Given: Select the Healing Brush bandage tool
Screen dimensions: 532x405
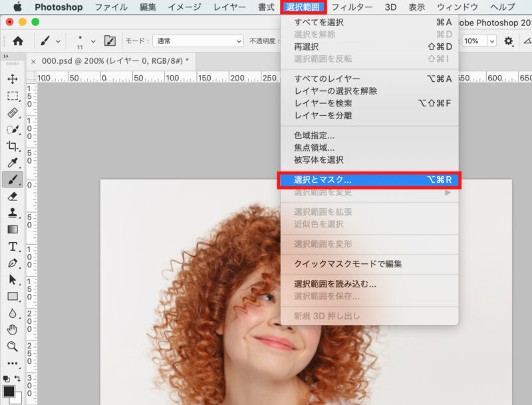Looking at the screenshot, I should click(x=13, y=112).
